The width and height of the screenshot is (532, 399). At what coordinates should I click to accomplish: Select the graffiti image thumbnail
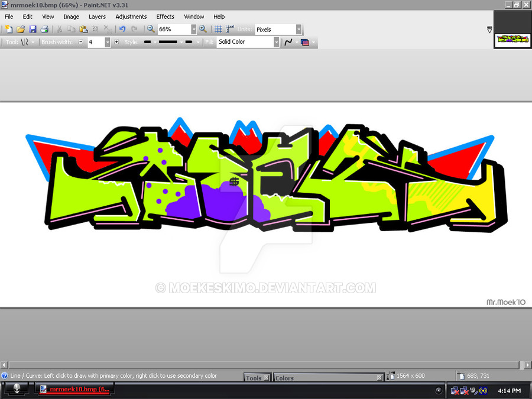pos(512,40)
